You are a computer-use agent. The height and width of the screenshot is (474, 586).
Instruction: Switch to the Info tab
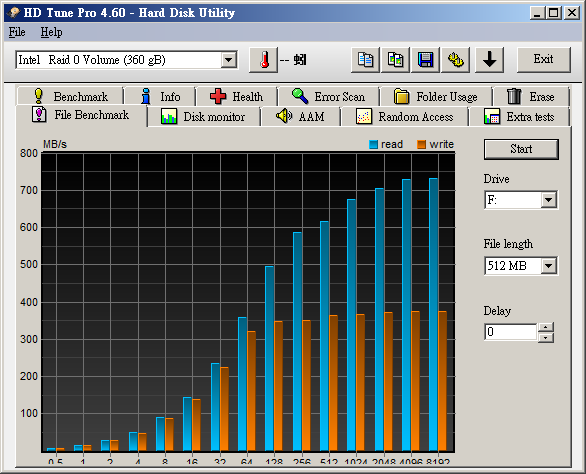pos(161,96)
